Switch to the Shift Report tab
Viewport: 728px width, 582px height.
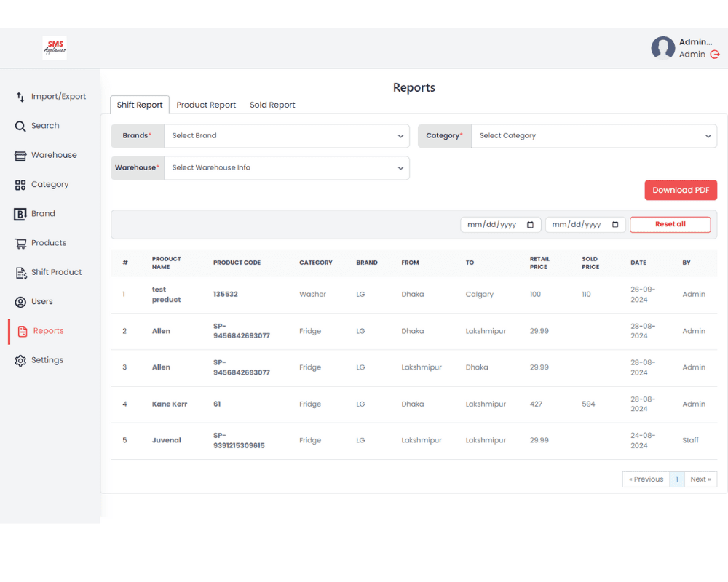140,105
